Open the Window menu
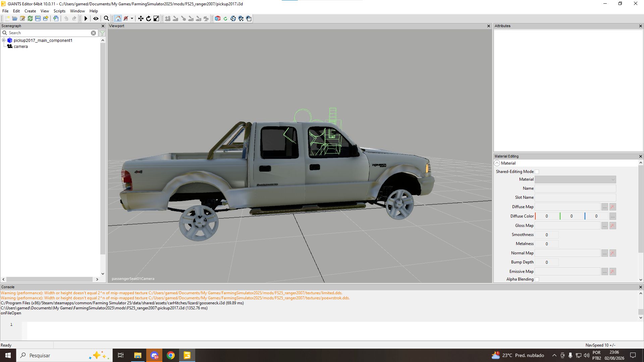 pos(77,11)
